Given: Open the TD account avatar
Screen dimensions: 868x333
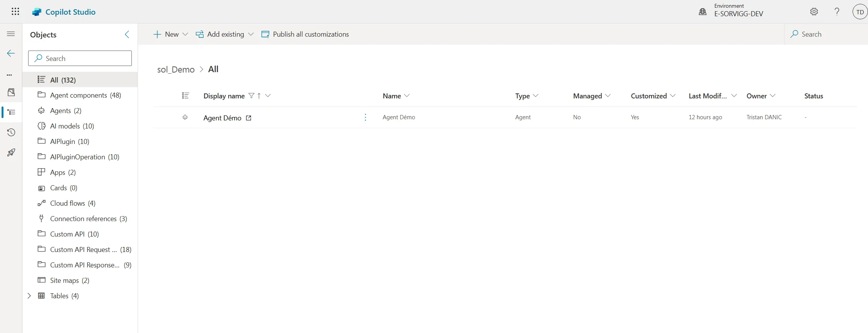Looking at the screenshot, I should click(860, 12).
